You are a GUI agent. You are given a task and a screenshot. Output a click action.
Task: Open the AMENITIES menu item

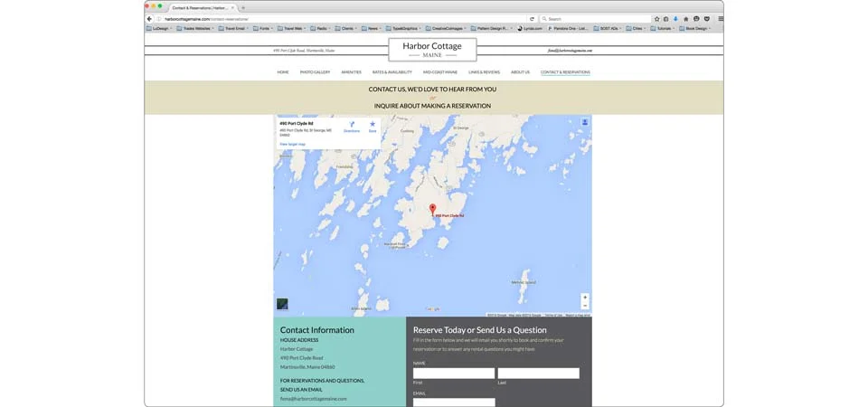click(351, 72)
